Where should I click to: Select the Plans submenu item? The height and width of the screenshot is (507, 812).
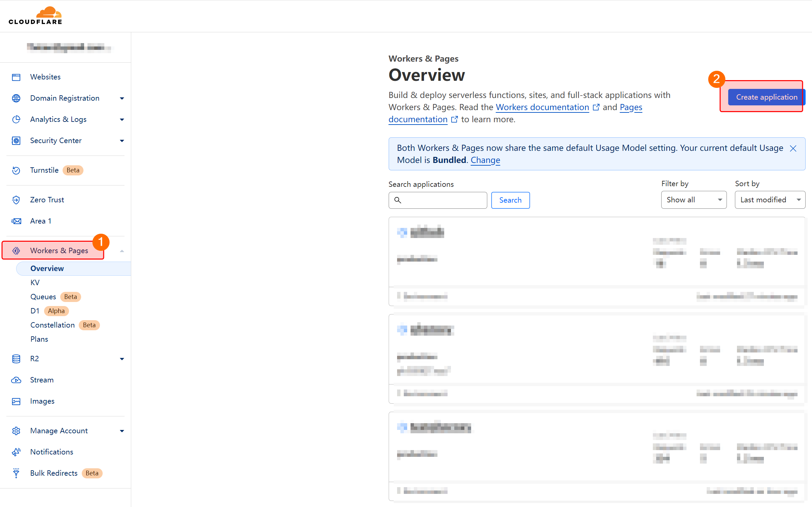39,339
